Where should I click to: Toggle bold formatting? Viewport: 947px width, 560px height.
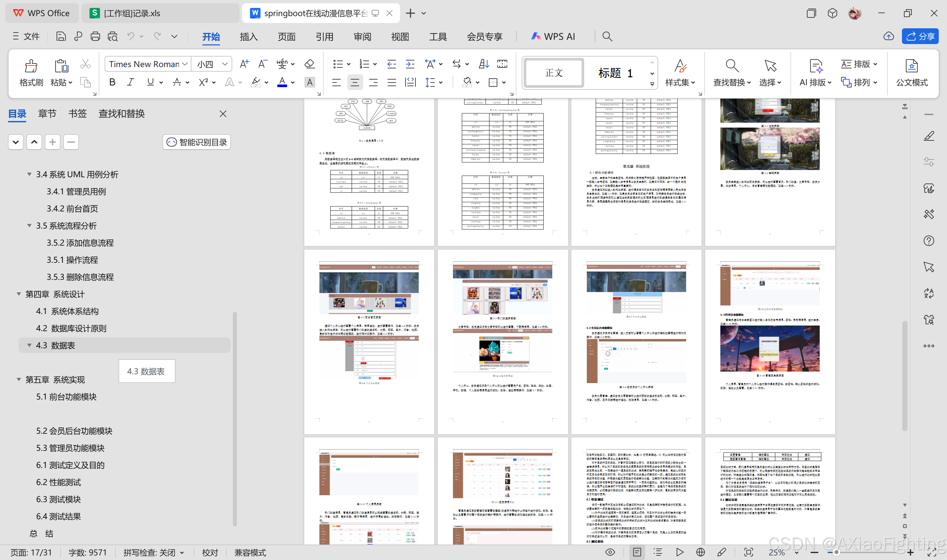112,82
